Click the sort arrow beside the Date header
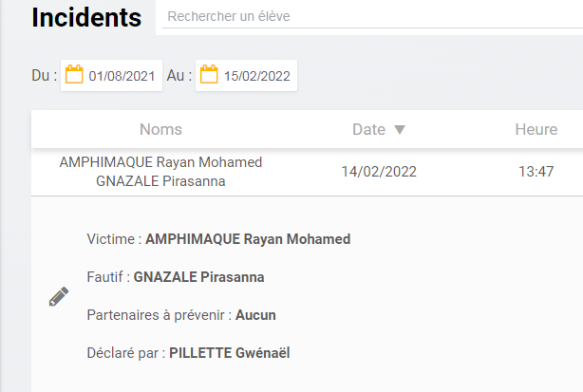The height and width of the screenshot is (392, 583). [x=400, y=129]
